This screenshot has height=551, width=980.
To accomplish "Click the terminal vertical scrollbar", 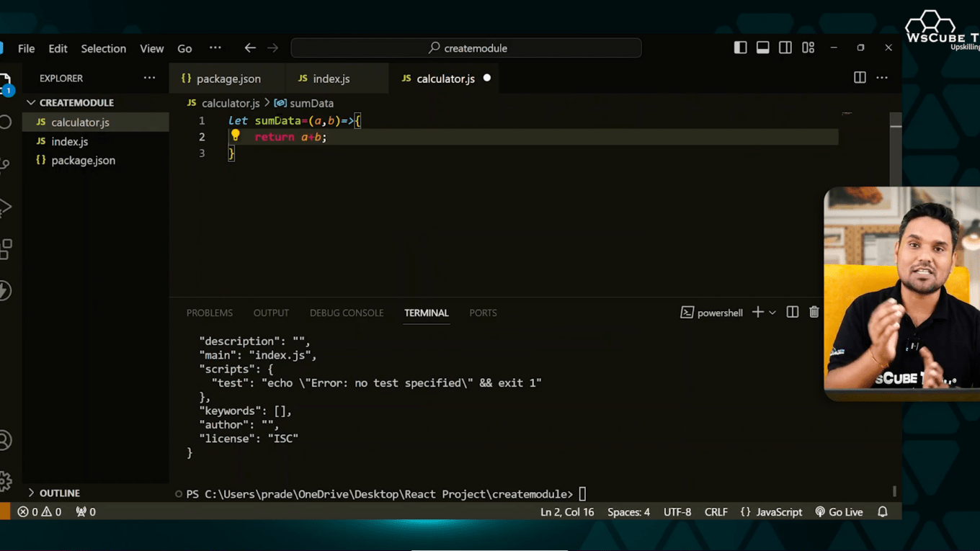I will click(894, 491).
